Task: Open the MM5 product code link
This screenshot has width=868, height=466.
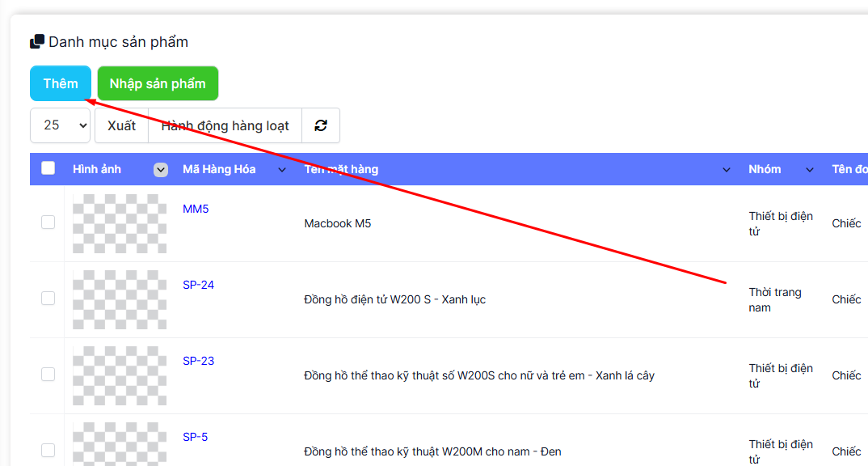Action: coord(196,209)
